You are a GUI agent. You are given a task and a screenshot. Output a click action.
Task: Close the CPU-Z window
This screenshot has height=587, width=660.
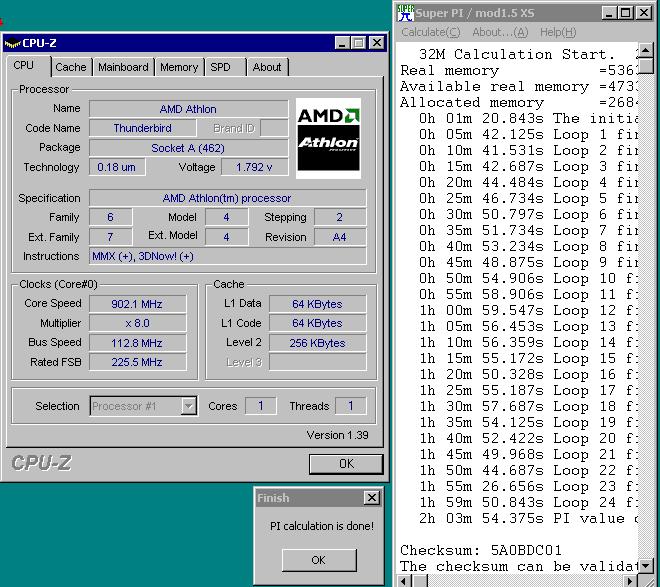(377, 43)
